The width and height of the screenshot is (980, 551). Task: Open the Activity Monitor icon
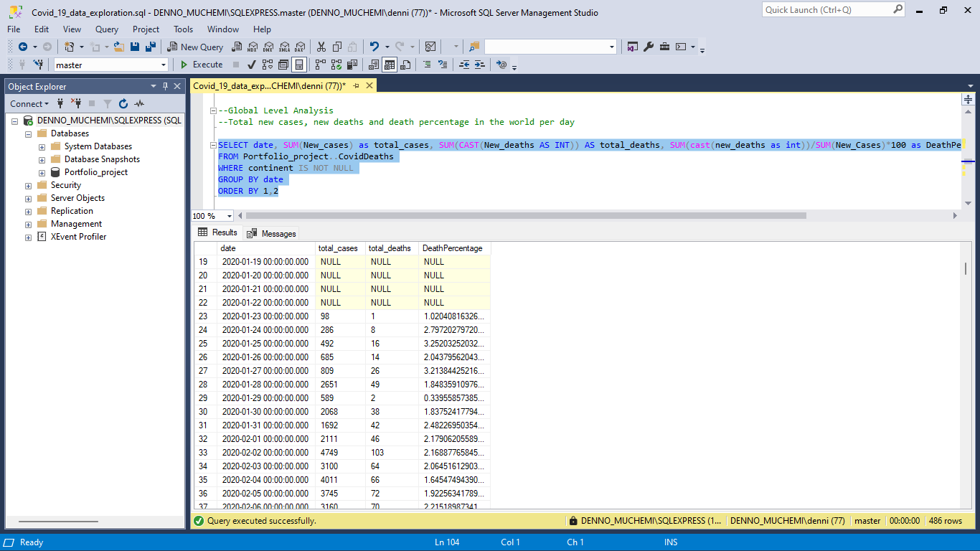coord(430,47)
